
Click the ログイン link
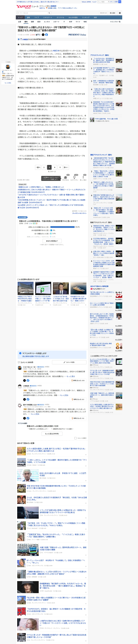(42, 8)
